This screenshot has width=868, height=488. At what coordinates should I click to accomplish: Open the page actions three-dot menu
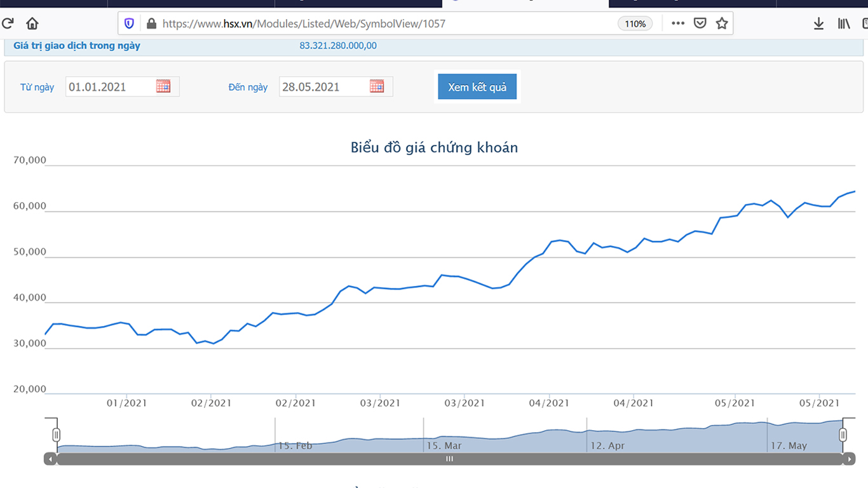pyautogui.click(x=678, y=24)
